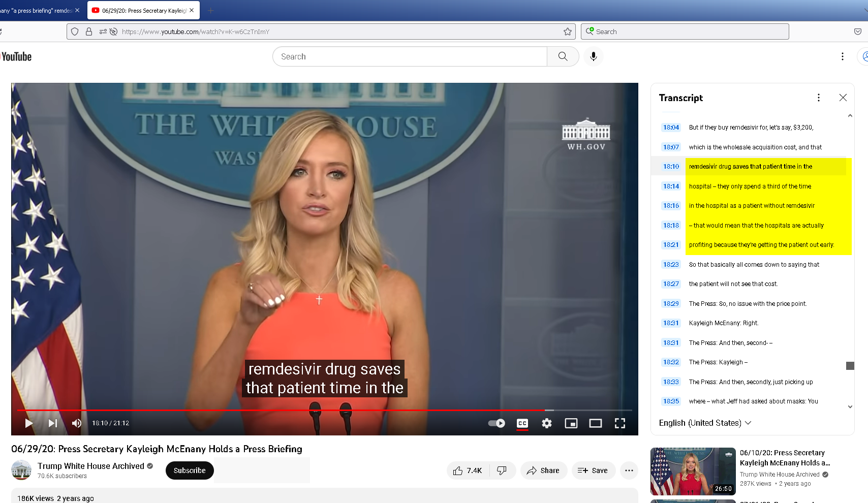This screenshot has height=503, width=868.
Task: Go to the YouTube home logo
Action: 16,56
